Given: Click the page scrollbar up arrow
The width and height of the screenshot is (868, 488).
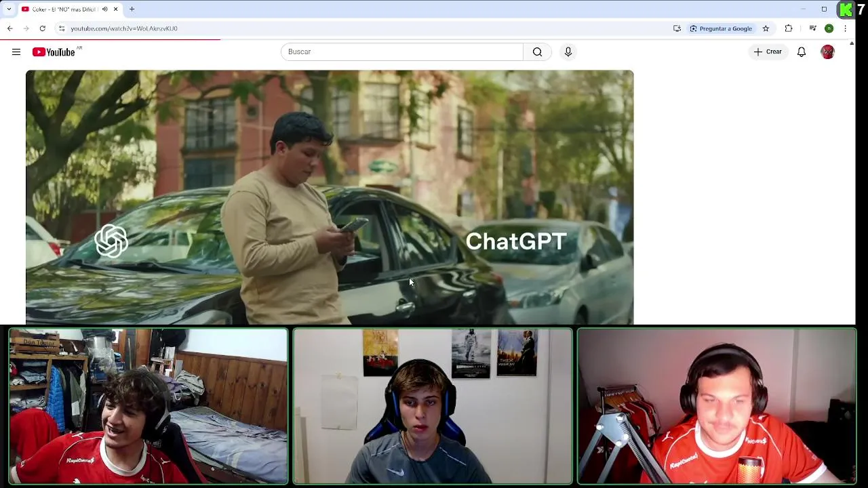Looking at the screenshot, I should coord(852,43).
